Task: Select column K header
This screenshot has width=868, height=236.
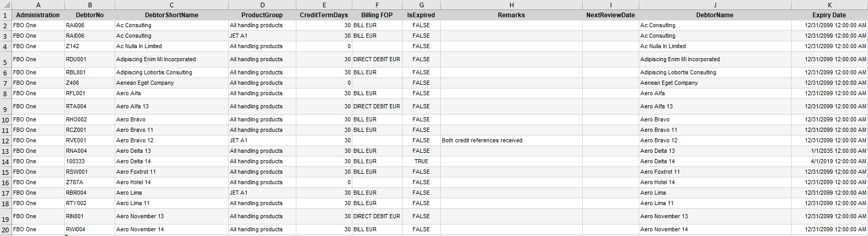Action: click(x=829, y=5)
